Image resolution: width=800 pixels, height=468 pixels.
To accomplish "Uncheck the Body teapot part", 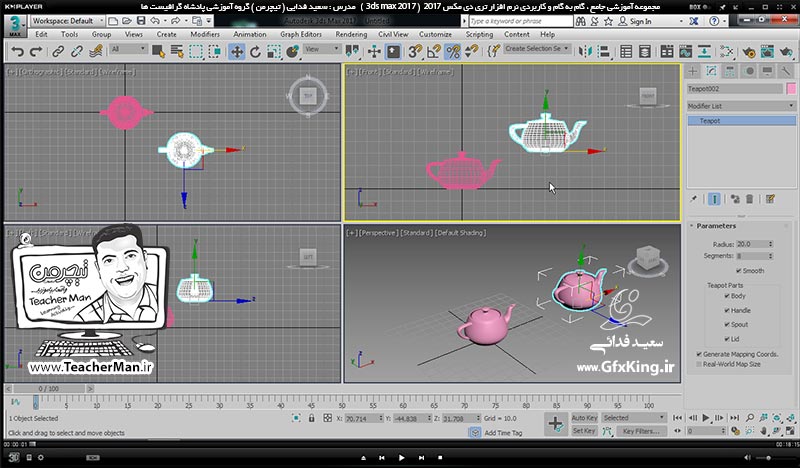I will click(x=727, y=296).
